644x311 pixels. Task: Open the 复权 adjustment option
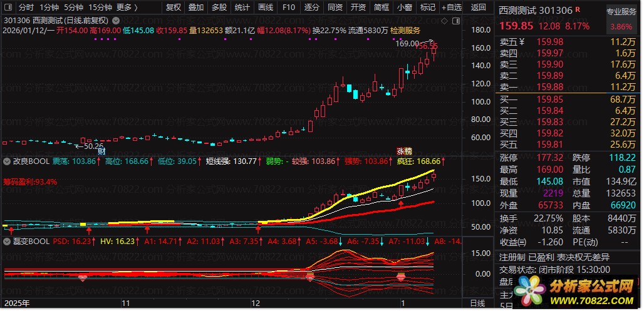tap(174, 7)
